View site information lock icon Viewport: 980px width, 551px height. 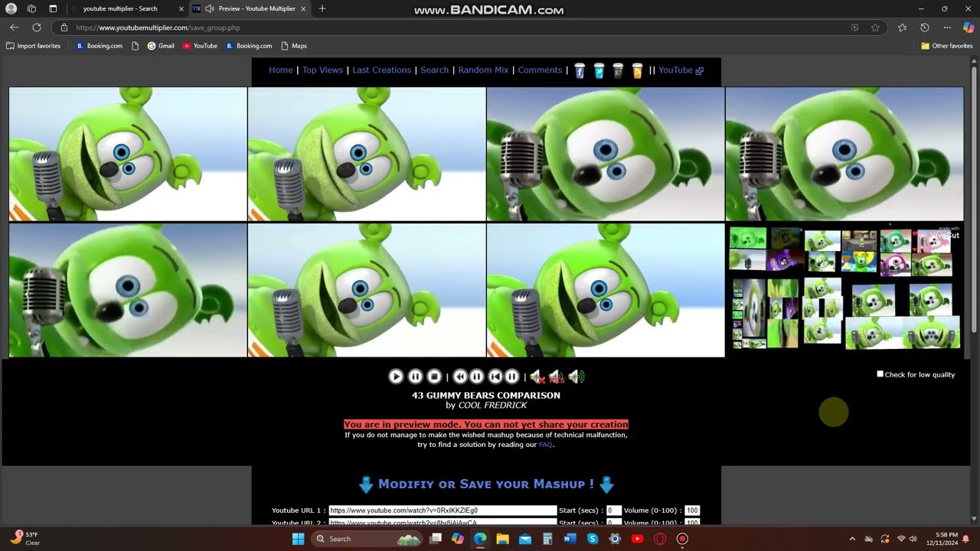(64, 28)
